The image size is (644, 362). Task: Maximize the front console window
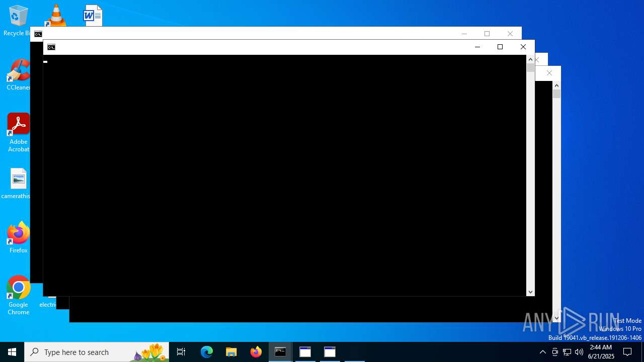pyautogui.click(x=500, y=47)
